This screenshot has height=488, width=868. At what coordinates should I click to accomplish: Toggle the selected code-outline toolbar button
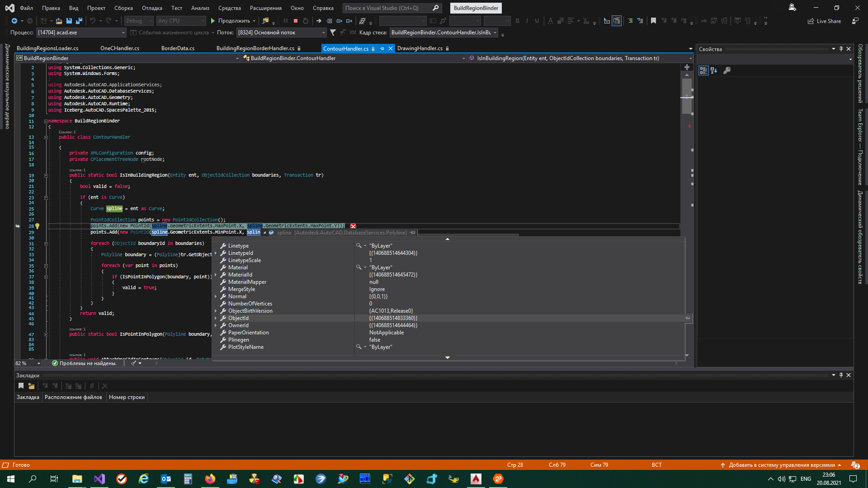[617, 21]
